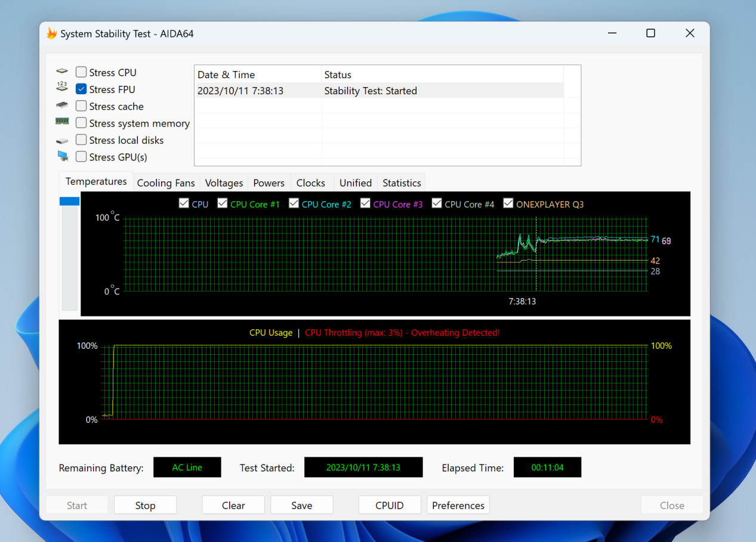The height and width of the screenshot is (542, 756).
Task: Click the CPU chip icon beside Stress CPU
Action: point(62,72)
